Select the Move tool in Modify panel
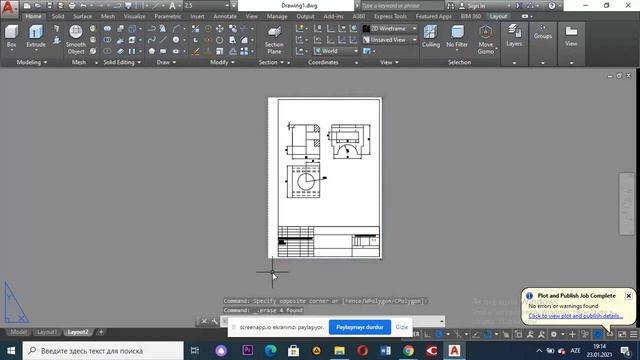 click(x=220, y=29)
